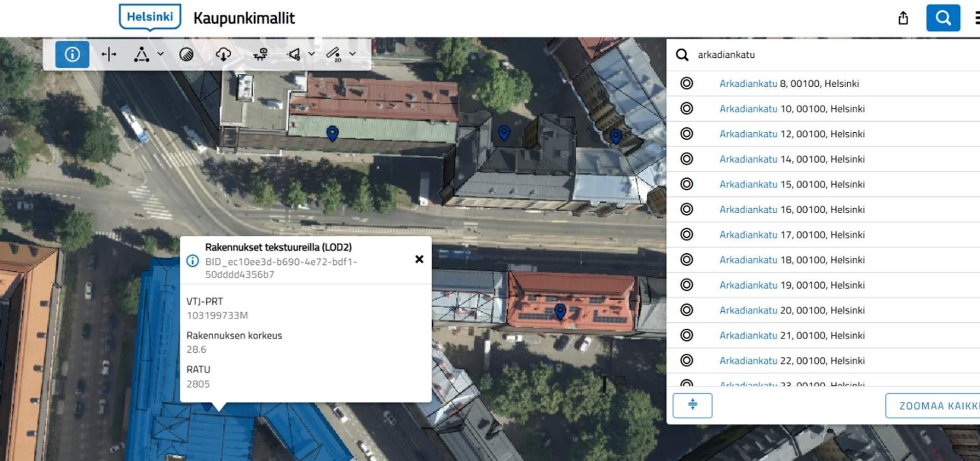The width and height of the screenshot is (980, 461).
Task: Choose the 2D ruler drawing tool
Action: pyautogui.click(x=334, y=54)
